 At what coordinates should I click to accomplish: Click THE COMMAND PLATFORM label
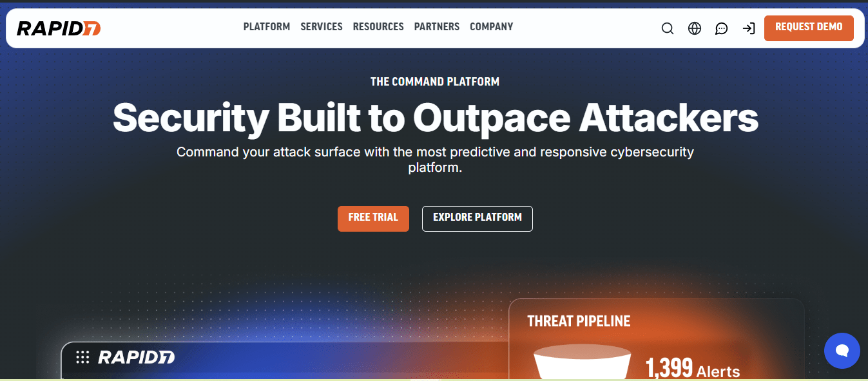pyautogui.click(x=435, y=82)
